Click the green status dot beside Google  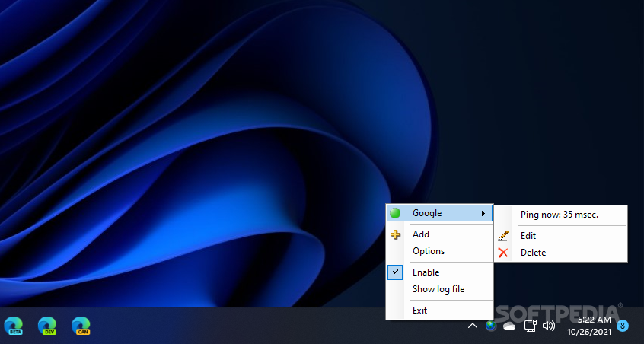395,213
